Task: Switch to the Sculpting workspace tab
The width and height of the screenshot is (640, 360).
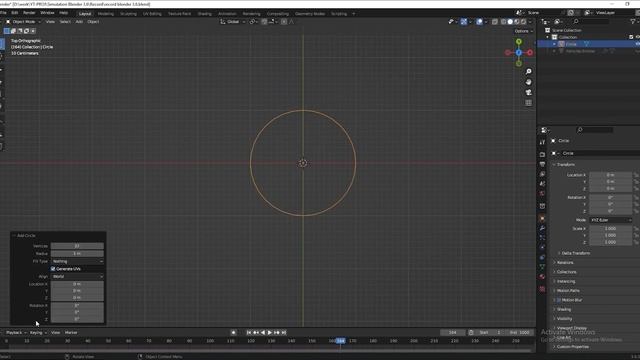Action: [x=128, y=13]
